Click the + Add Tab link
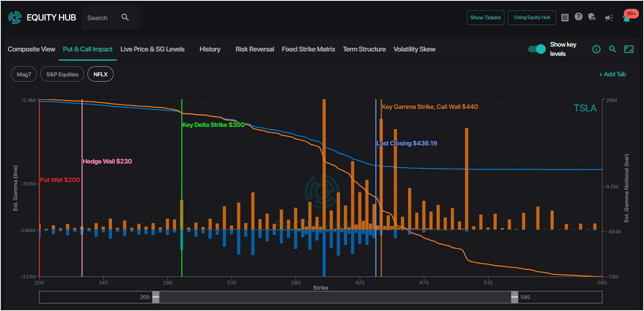Image resolution: width=644 pixels, height=311 pixels. [612, 74]
